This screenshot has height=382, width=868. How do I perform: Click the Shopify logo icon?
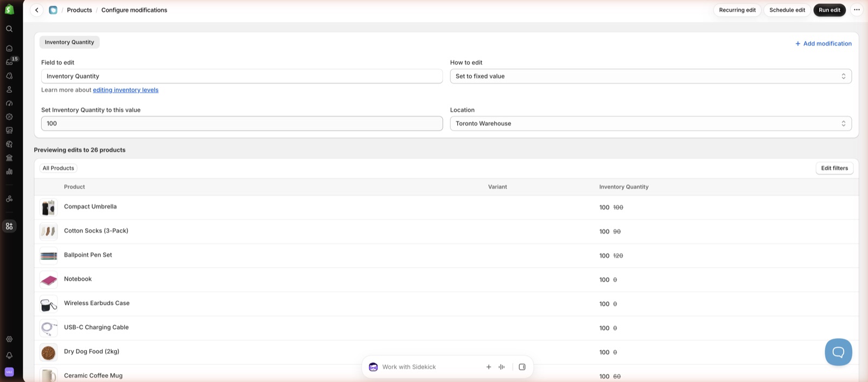coord(9,10)
